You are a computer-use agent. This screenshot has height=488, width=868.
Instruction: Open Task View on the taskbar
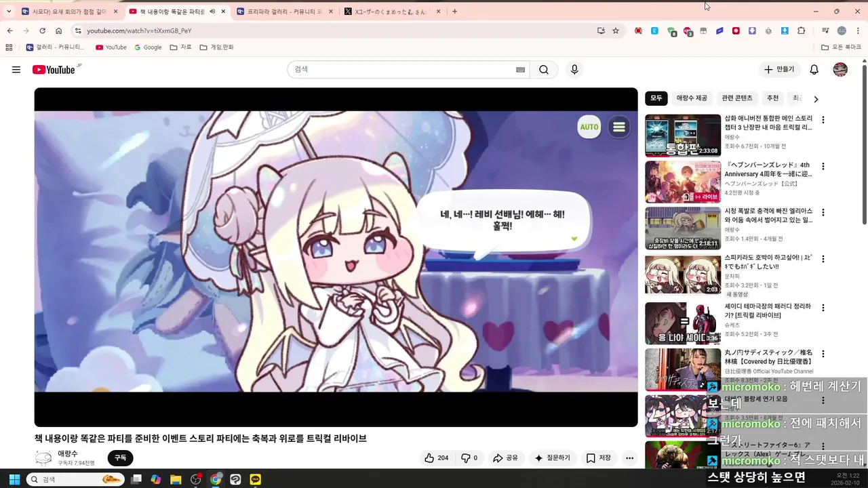pos(136,479)
